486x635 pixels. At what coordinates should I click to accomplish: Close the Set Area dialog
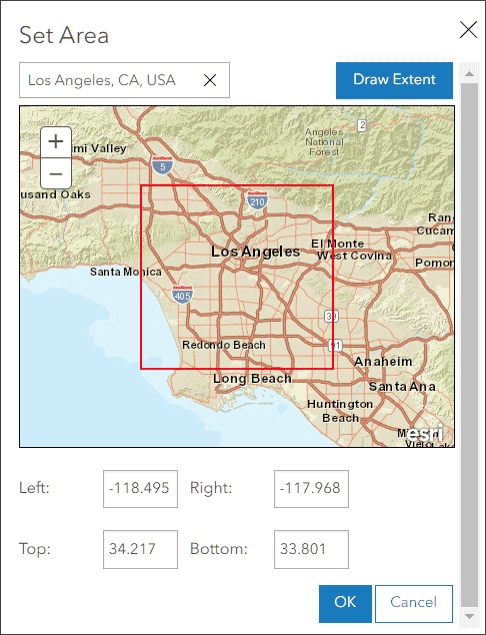pos(468,30)
